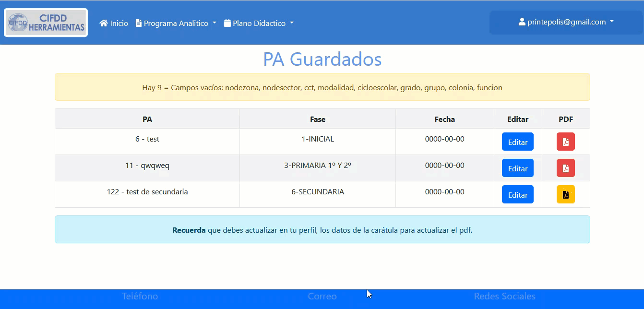Click the yellow Campos vacíos warning banner
Viewport: 644px width, 309px height.
point(322,87)
